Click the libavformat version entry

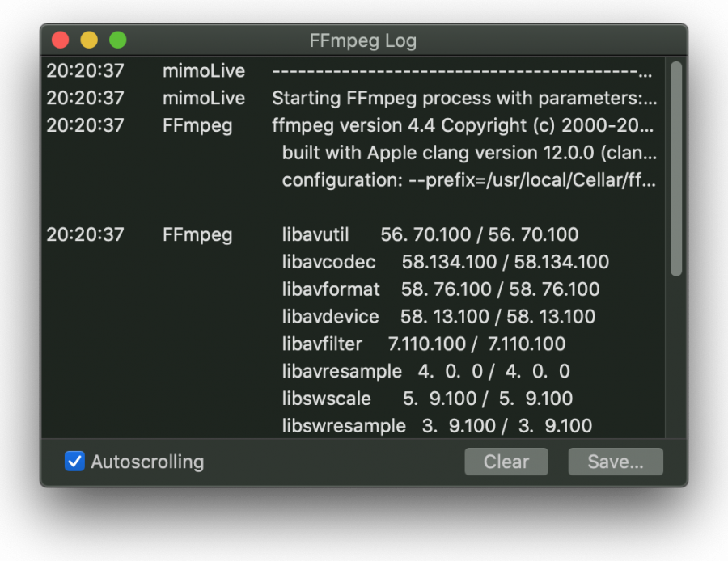coord(441,289)
